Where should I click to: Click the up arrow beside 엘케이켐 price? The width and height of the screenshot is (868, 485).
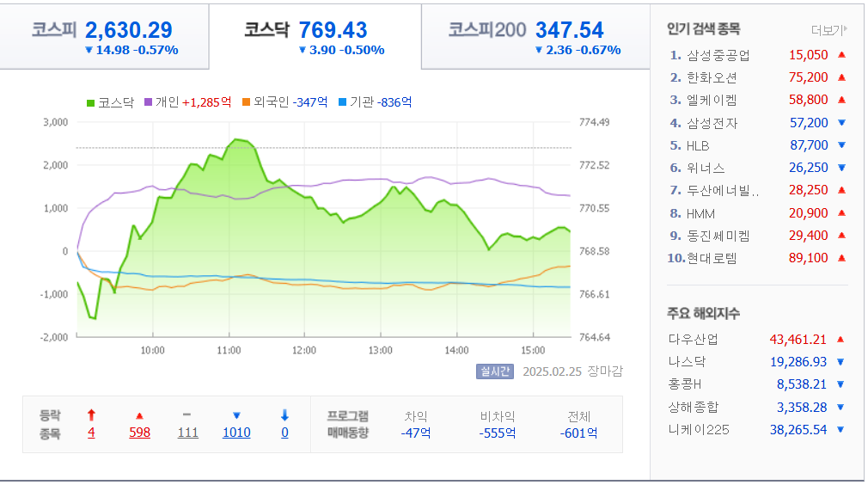point(841,100)
